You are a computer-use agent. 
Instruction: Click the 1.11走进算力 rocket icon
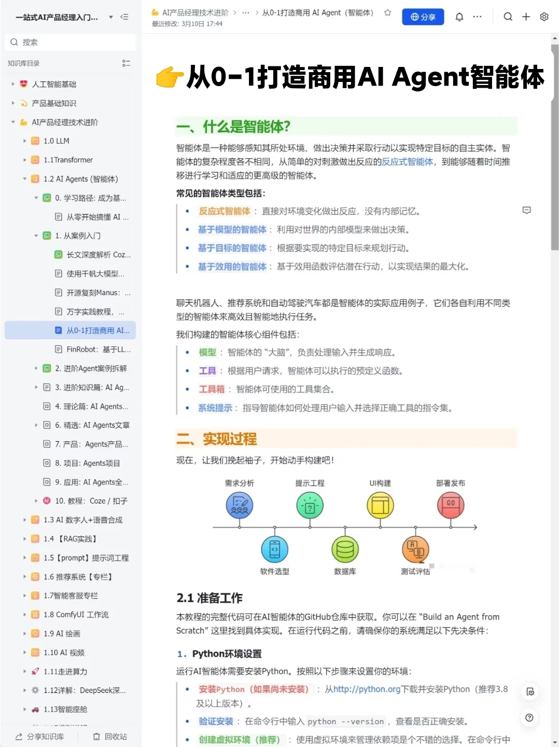coord(35,671)
